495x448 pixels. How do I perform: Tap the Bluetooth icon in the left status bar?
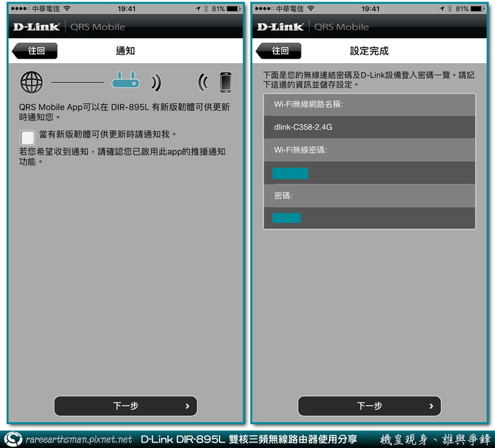pos(206,9)
